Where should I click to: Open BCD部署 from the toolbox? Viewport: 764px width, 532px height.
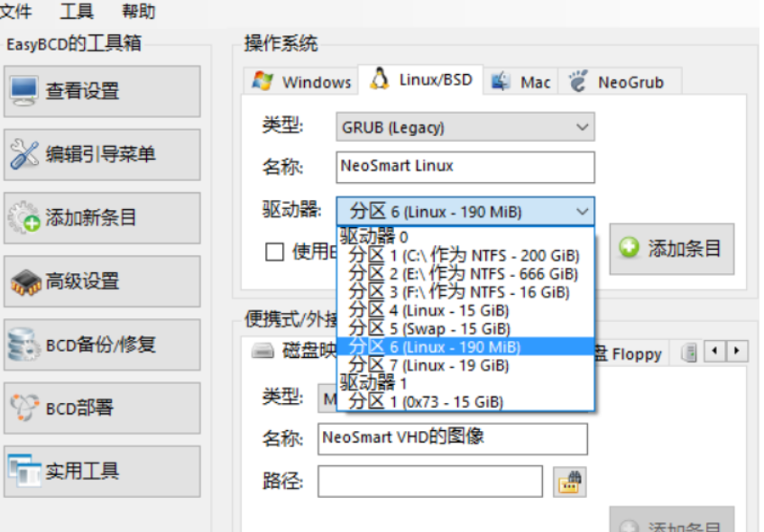102,408
